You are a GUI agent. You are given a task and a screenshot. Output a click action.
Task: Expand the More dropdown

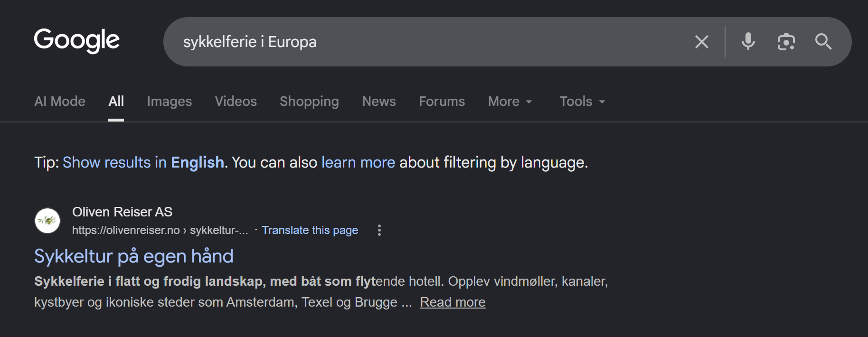tap(510, 101)
